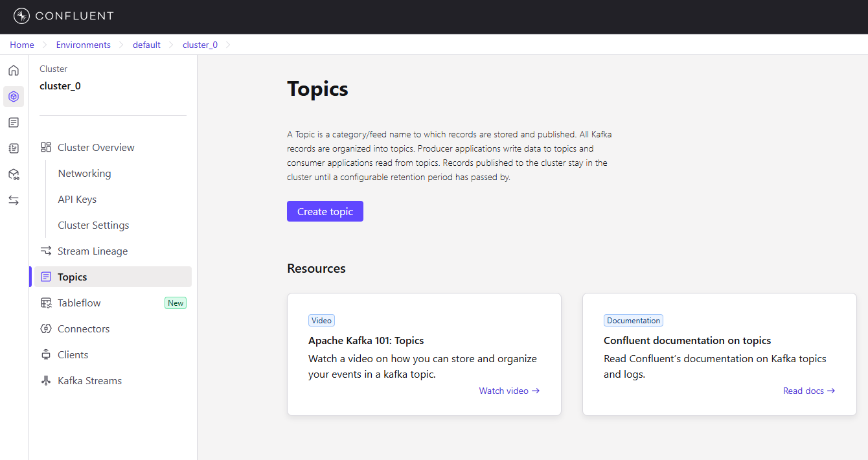Open Home icon in left rail
Screen dimensions: 868x460
(x=14, y=71)
